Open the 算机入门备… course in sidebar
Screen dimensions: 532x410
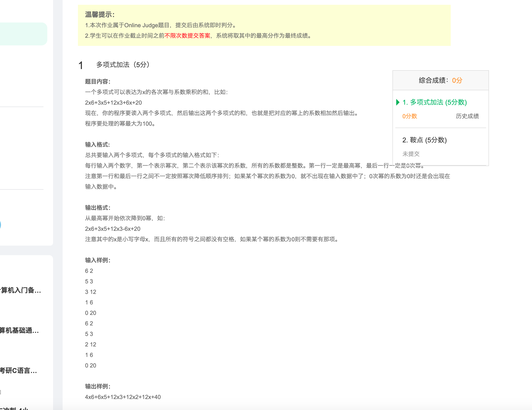(x=21, y=290)
